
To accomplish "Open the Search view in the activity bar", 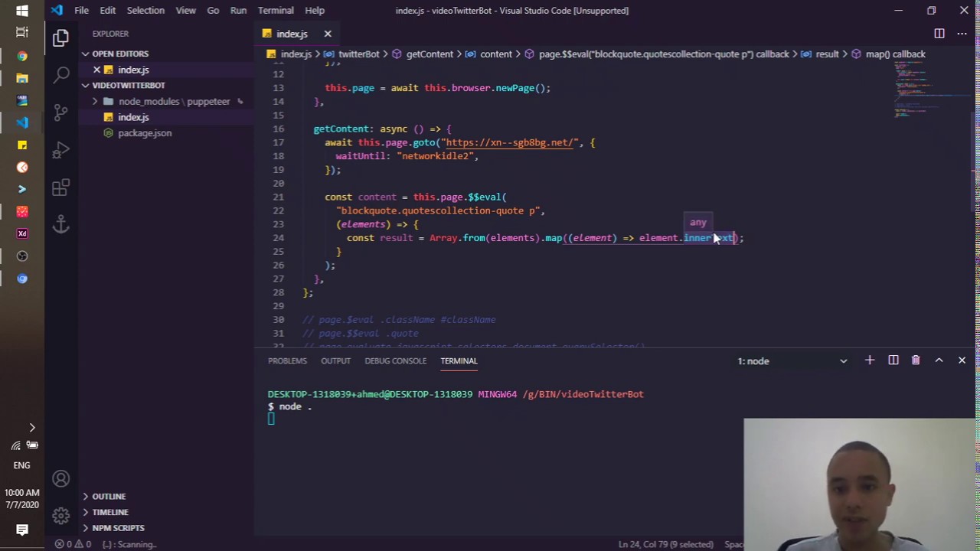I will [60, 75].
